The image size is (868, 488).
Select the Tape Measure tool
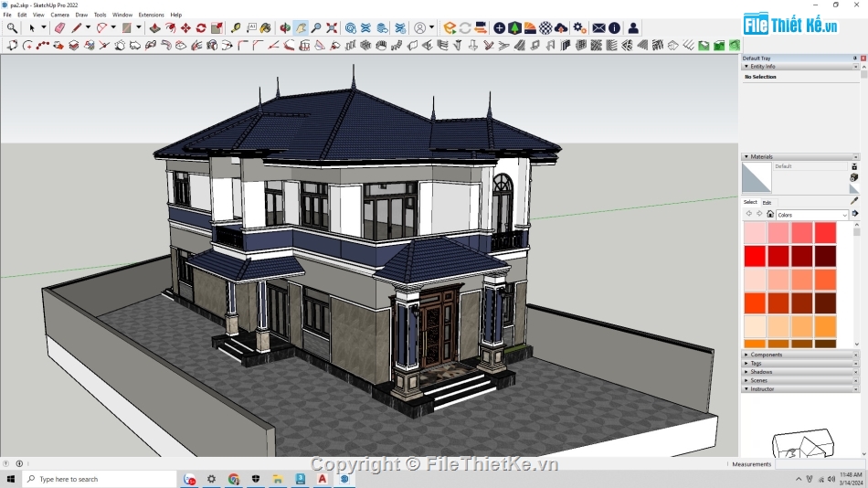(236, 27)
